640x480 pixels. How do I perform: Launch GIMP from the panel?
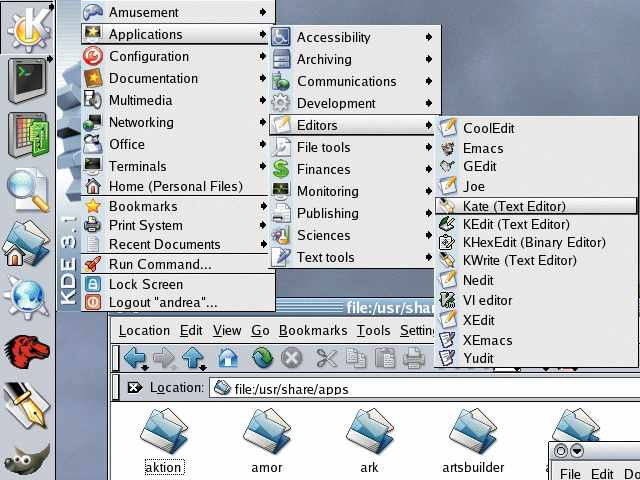coord(27,460)
